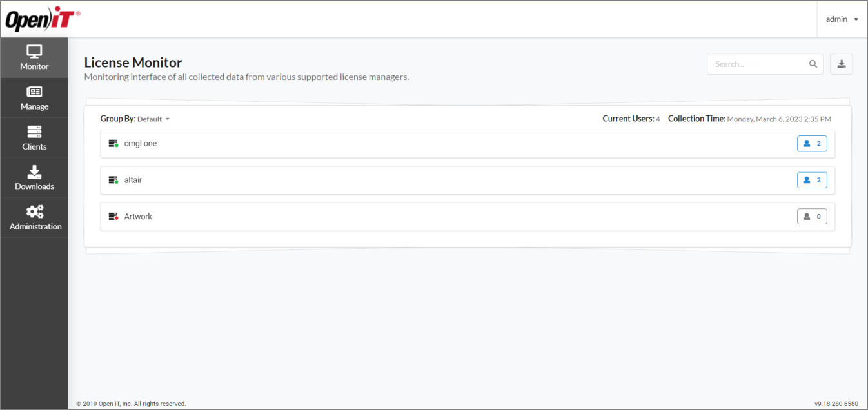Open the Clients sidebar section
The width and height of the screenshot is (868, 410).
[x=34, y=138]
